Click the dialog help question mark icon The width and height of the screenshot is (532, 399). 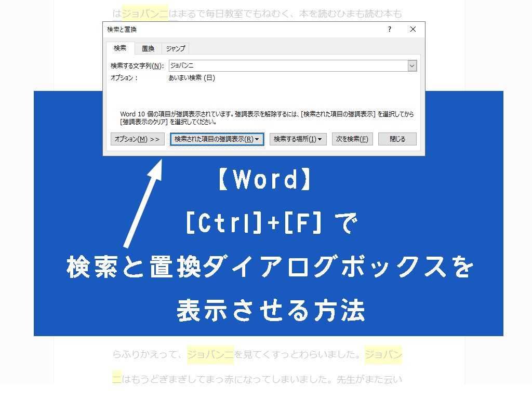(x=390, y=29)
